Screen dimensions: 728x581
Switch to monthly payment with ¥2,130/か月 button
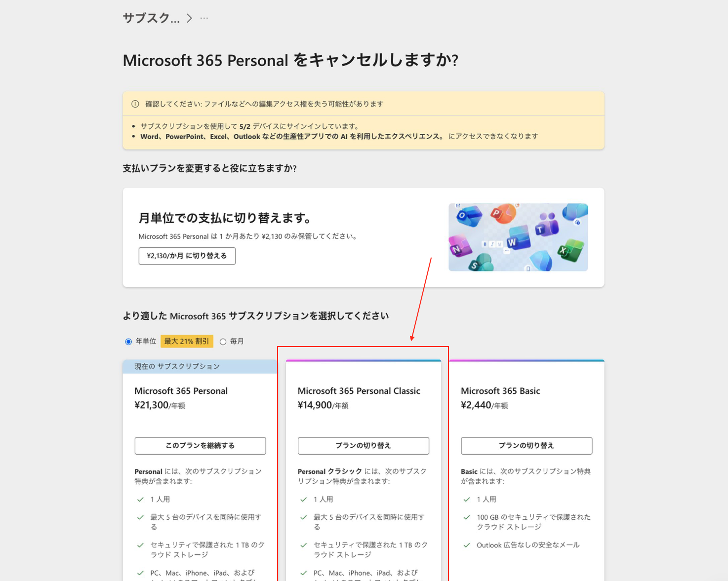coord(187,256)
